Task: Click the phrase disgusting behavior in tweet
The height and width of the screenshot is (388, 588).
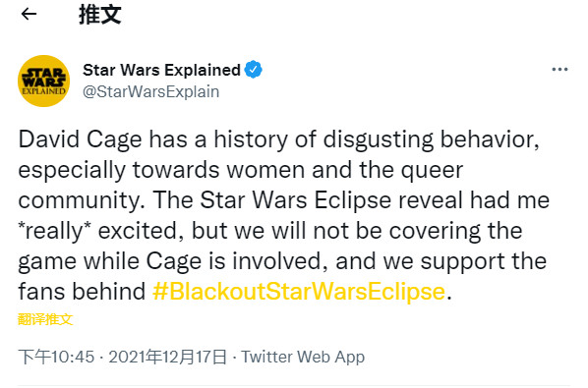Action: click(x=432, y=139)
